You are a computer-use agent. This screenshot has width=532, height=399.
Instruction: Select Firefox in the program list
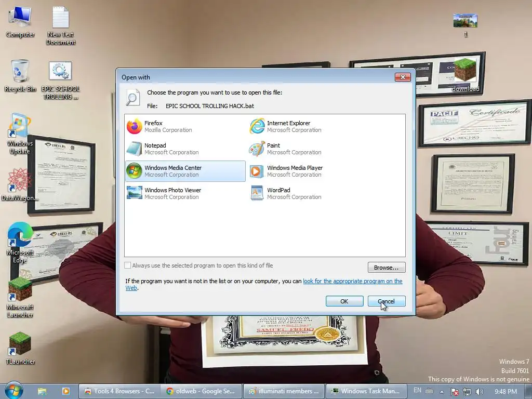click(x=185, y=127)
